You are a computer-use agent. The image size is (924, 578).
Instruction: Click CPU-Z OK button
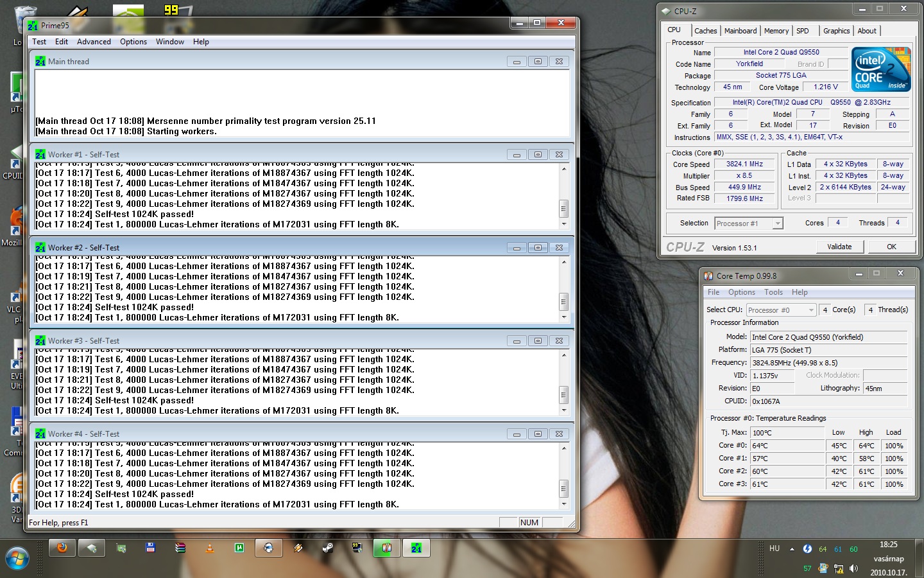[891, 247]
